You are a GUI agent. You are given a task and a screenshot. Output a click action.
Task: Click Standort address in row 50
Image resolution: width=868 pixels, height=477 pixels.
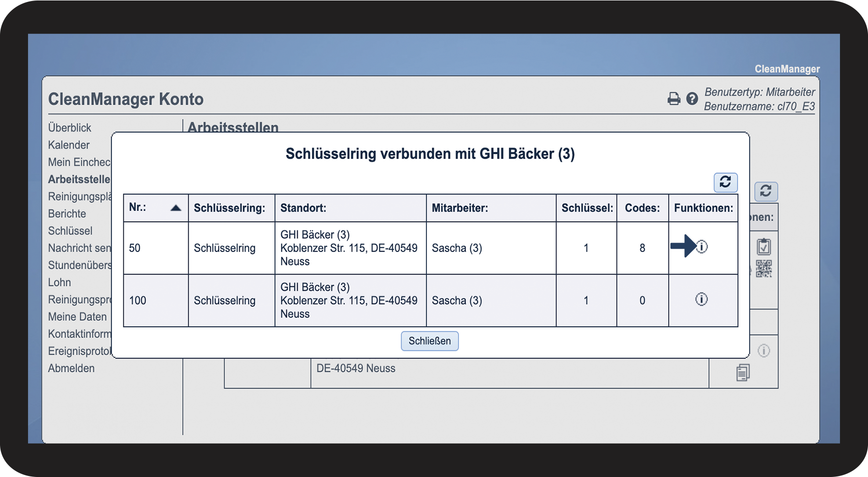[x=349, y=248]
